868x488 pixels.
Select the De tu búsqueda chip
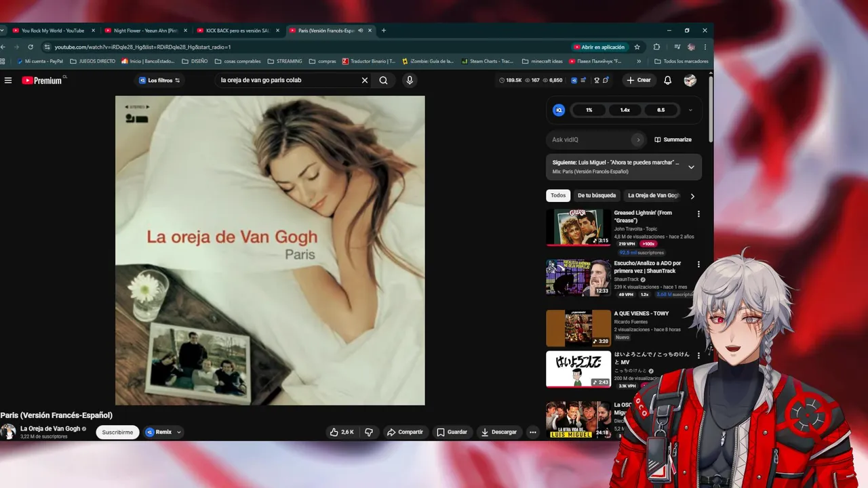point(597,195)
